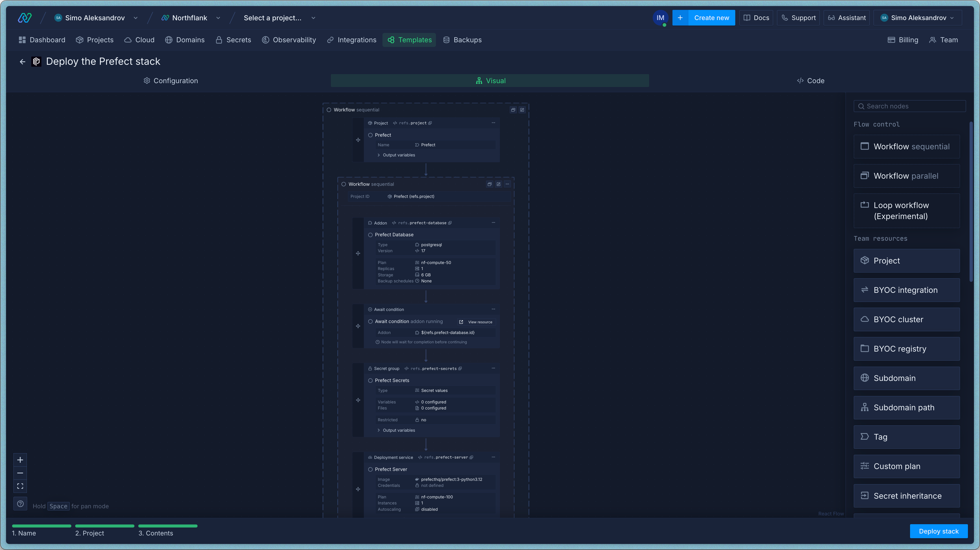Toggle circle next to Prefect Database
The width and height of the screenshot is (980, 550).
click(x=370, y=235)
